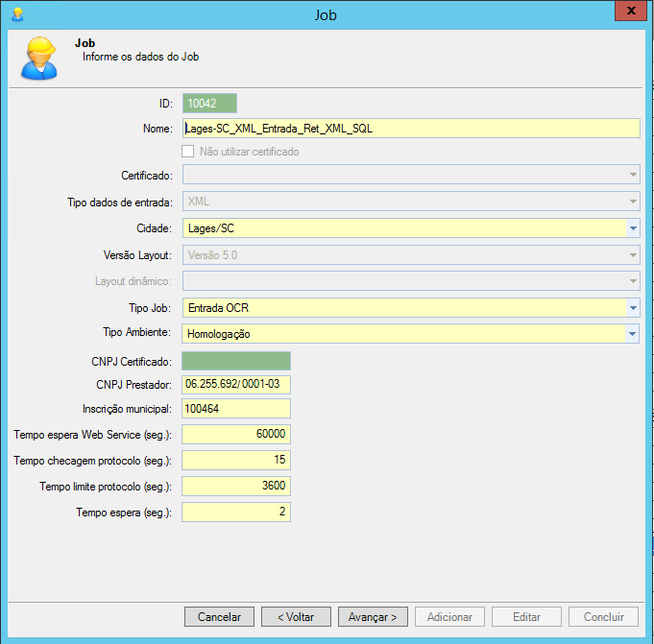Click the CNPJ Prestador input field
The width and height of the screenshot is (654, 644).
[x=235, y=385]
